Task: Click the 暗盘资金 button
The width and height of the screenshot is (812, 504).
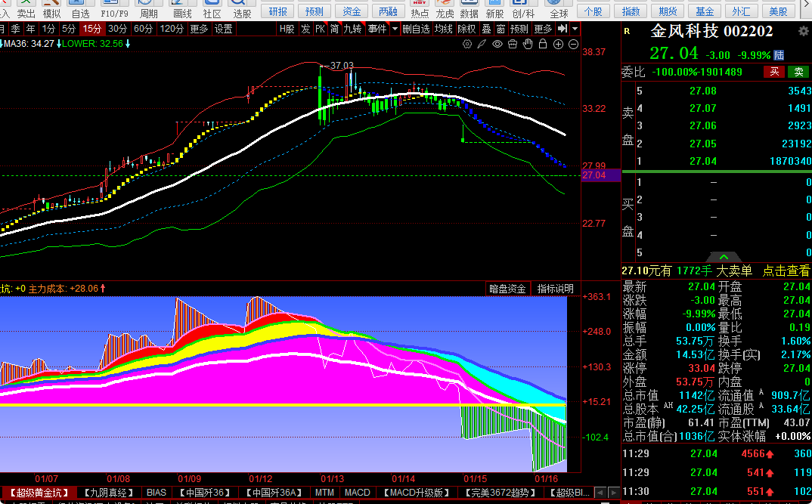Action: click(507, 289)
